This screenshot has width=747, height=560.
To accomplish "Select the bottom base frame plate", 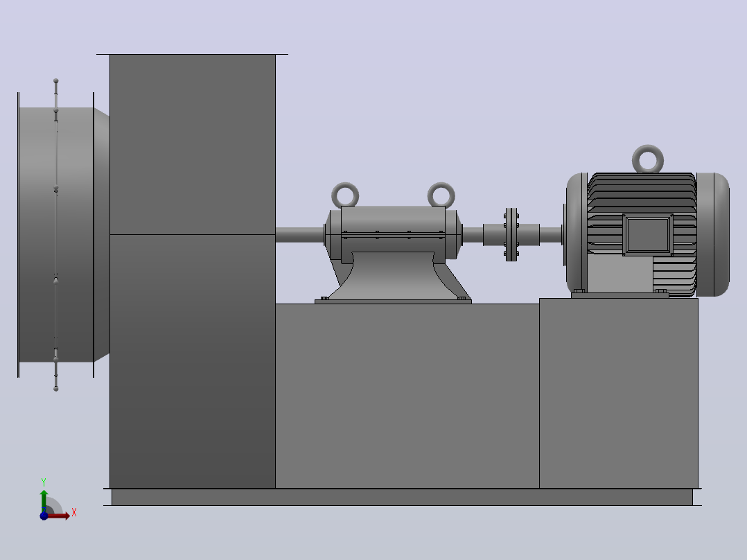I will pos(402,497).
